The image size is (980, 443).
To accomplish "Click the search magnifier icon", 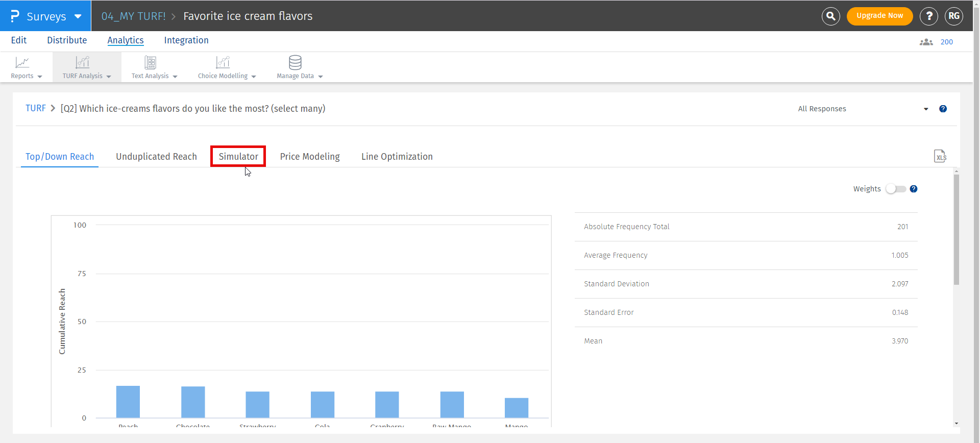I will coord(830,16).
